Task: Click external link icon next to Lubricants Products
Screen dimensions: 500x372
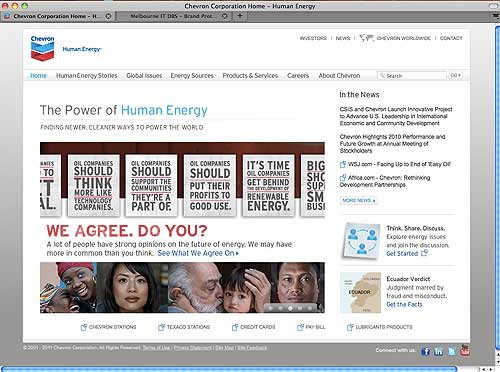Action: [350, 327]
